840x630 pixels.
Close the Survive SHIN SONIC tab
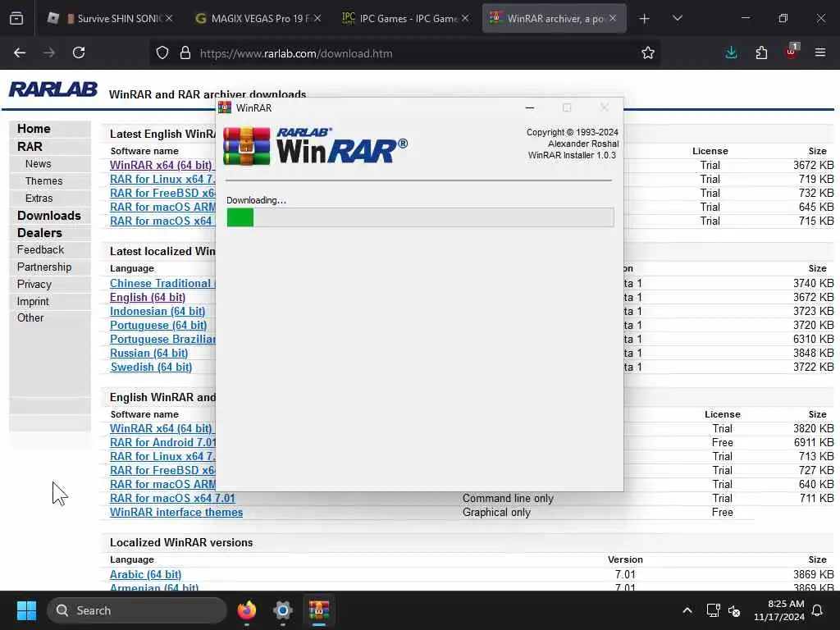pyautogui.click(x=169, y=18)
